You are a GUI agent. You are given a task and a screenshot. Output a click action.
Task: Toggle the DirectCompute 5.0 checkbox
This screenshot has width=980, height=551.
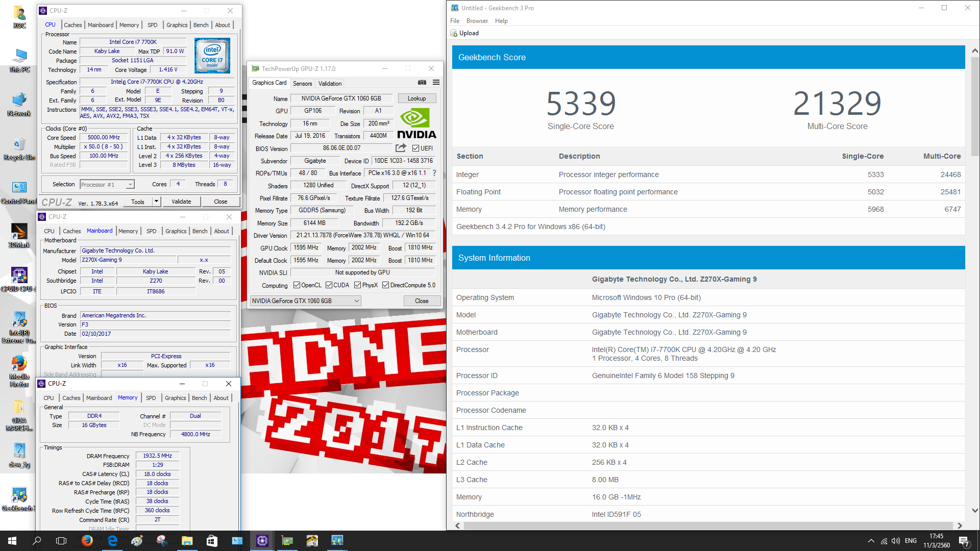click(385, 285)
